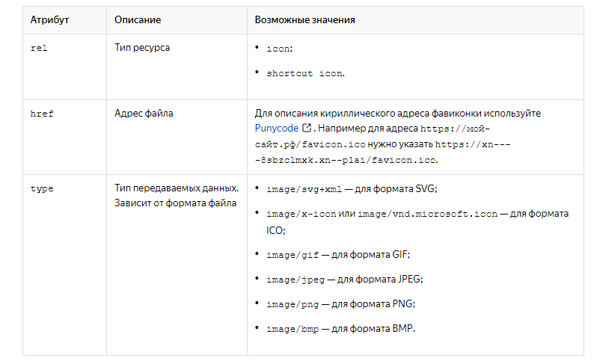600x364 pixels.
Task: Click the Описание column header
Action: click(138, 20)
